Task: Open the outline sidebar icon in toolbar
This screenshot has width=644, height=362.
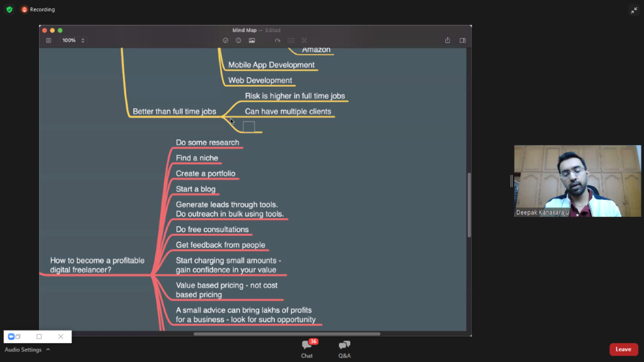Action: [48, 40]
